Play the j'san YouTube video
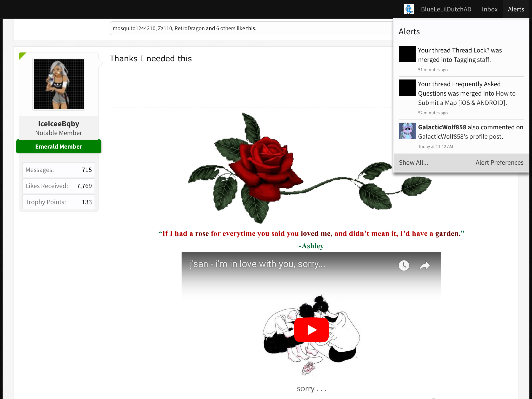Screen dimensions: 532x399 tap(311, 330)
